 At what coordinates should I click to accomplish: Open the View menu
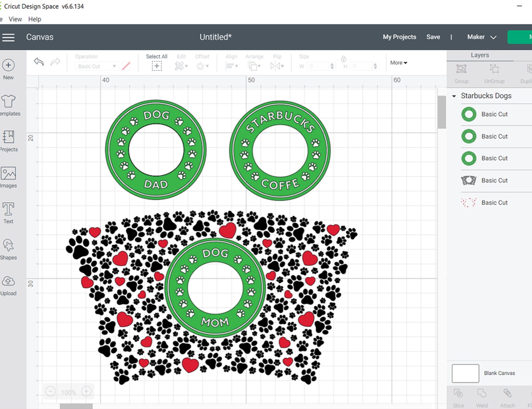[15, 19]
